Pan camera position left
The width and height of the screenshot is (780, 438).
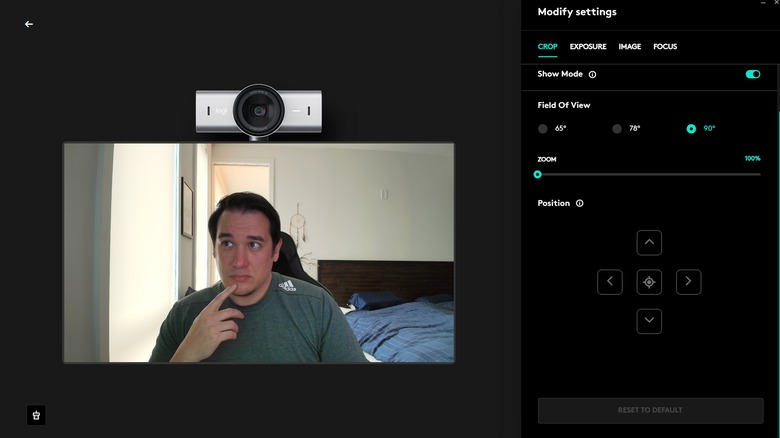(x=610, y=282)
